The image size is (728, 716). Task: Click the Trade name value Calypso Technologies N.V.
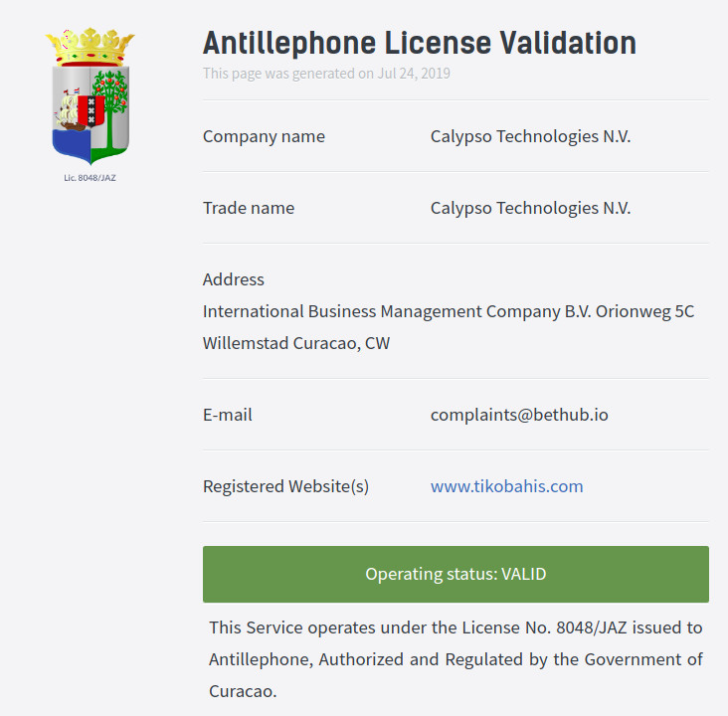tap(530, 208)
